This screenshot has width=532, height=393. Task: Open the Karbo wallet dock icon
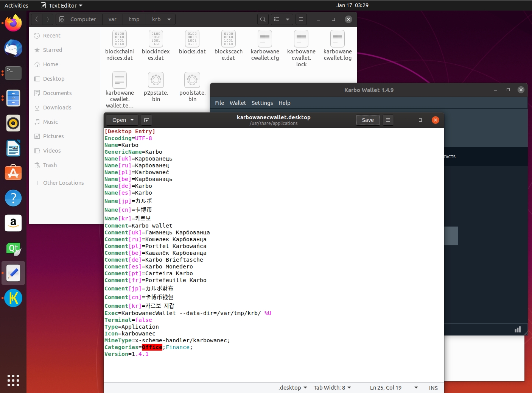point(13,298)
